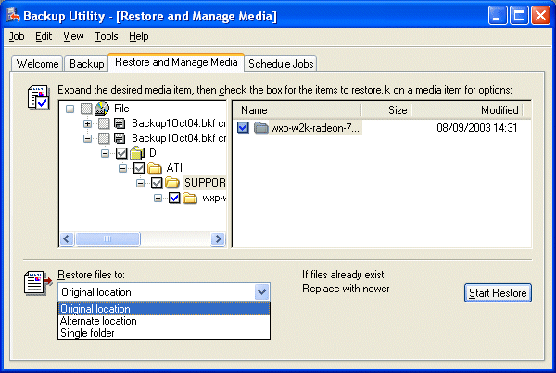Collapse the SUPPORT folder node
Image resolution: width=556 pixels, height=373 pixels.
(x=140, y=183)
